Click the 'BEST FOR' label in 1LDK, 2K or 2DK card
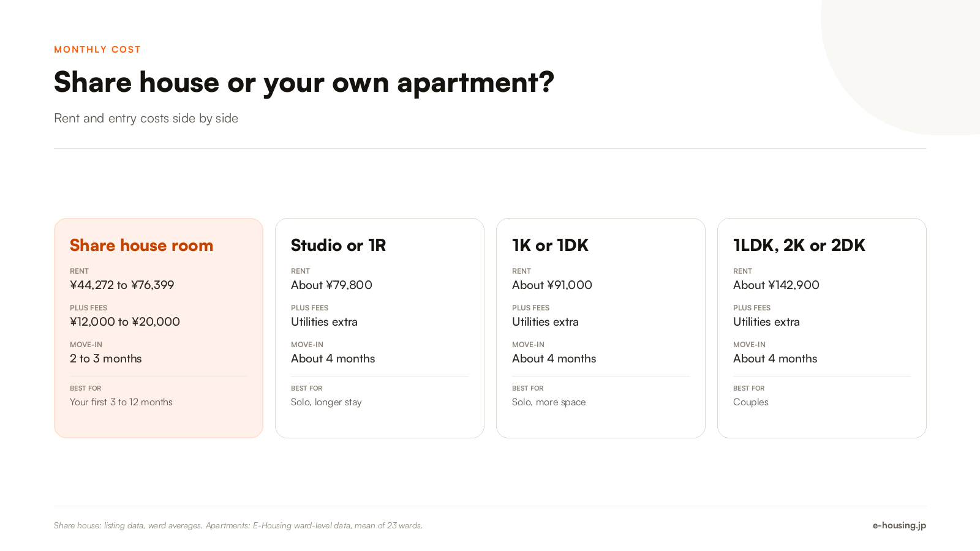Image resolution: width=980 pixels, height=551 pixels. (748, 388)
